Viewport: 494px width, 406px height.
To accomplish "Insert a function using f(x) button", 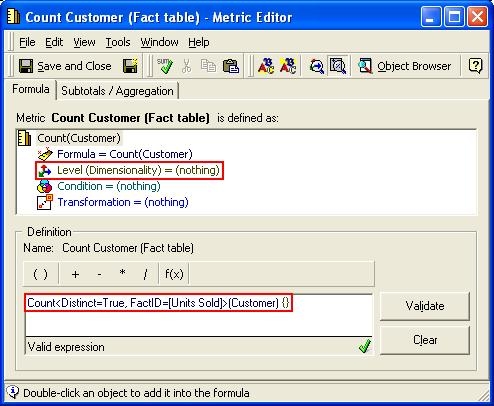I will tap(174, 274).
